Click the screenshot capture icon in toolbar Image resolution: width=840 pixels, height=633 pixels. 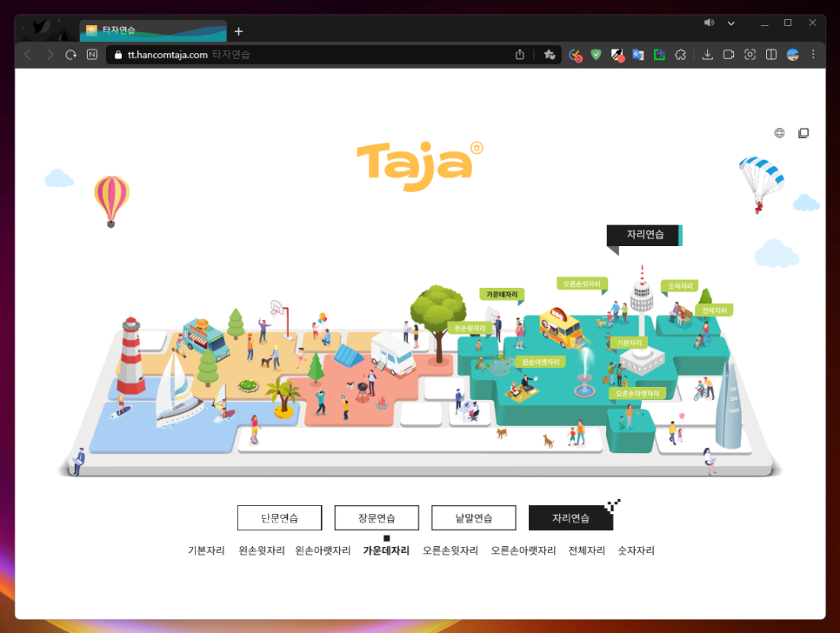[x=750, y=54]
